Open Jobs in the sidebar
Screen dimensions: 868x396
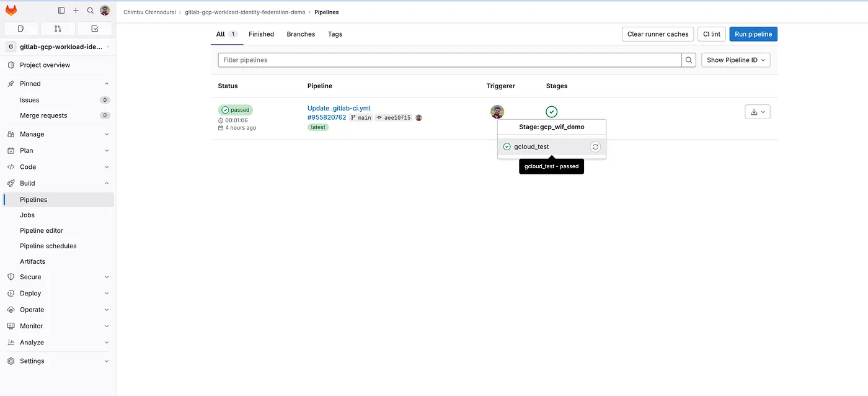pos(27,215)
